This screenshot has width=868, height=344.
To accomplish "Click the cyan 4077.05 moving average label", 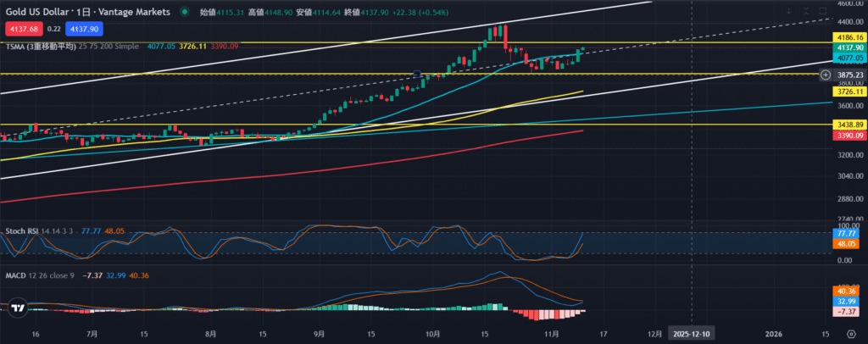I will pyautogui.click(x=849, y=59).
